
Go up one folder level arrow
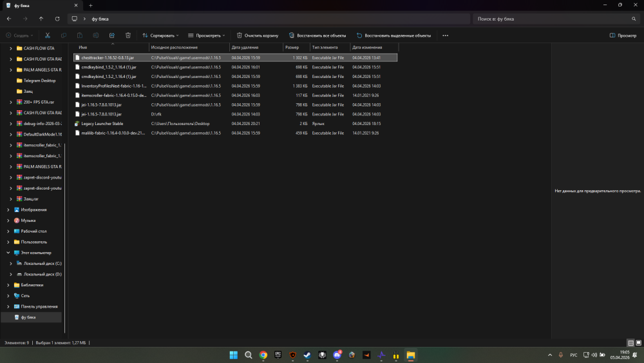[41, 19]
